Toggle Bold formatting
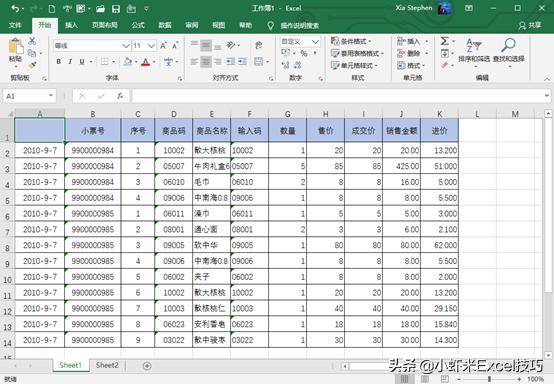The width and height of the screenshot is (554, 384). point(59,61)
